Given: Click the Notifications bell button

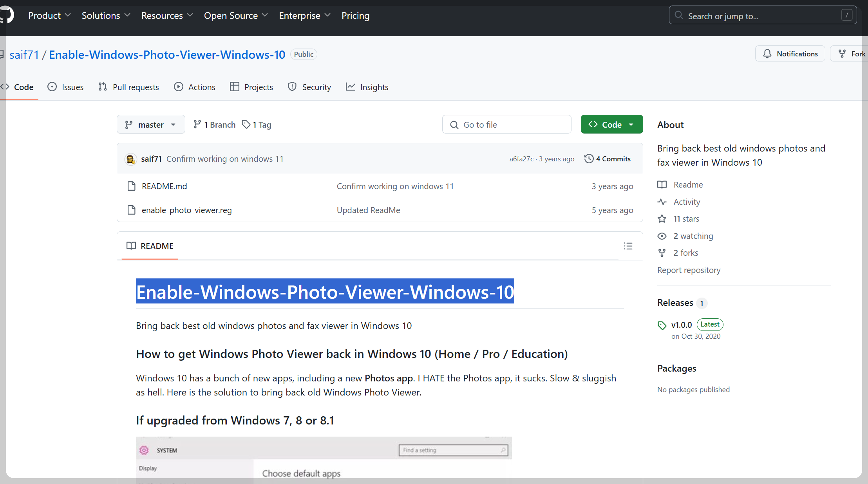Looking at the screenshot, I should [790, 54].
